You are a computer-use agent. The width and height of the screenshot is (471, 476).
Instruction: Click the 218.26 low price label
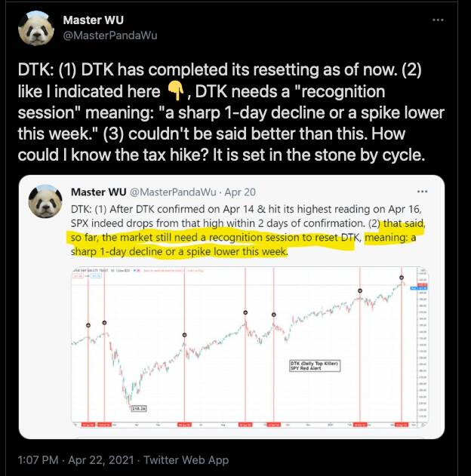coord(139,409)
